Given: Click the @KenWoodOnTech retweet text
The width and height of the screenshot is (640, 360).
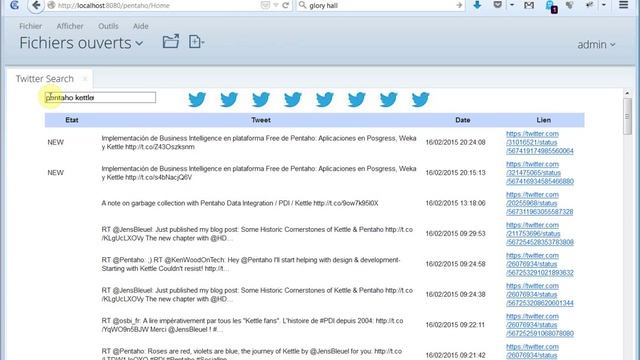Looking at the screenshot, I should pyautogui.click(x=251, y=264).
